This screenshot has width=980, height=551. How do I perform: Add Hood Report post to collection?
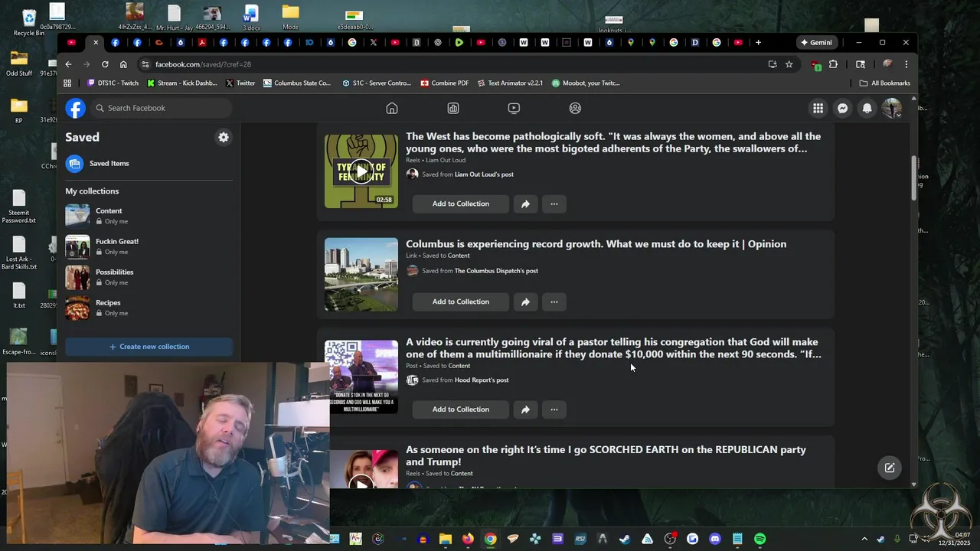tap(461, 409)
